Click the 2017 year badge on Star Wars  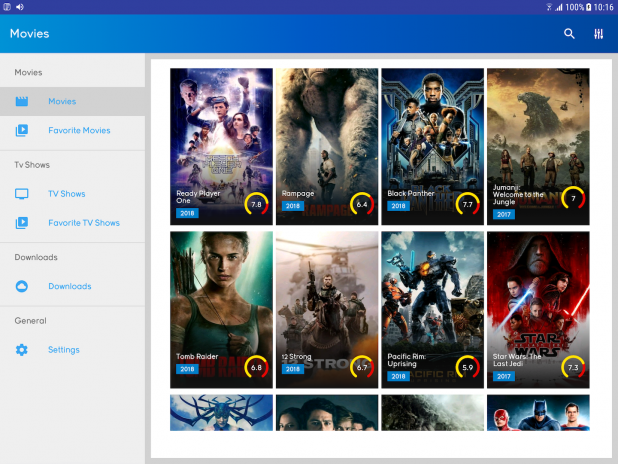point(504,376)
